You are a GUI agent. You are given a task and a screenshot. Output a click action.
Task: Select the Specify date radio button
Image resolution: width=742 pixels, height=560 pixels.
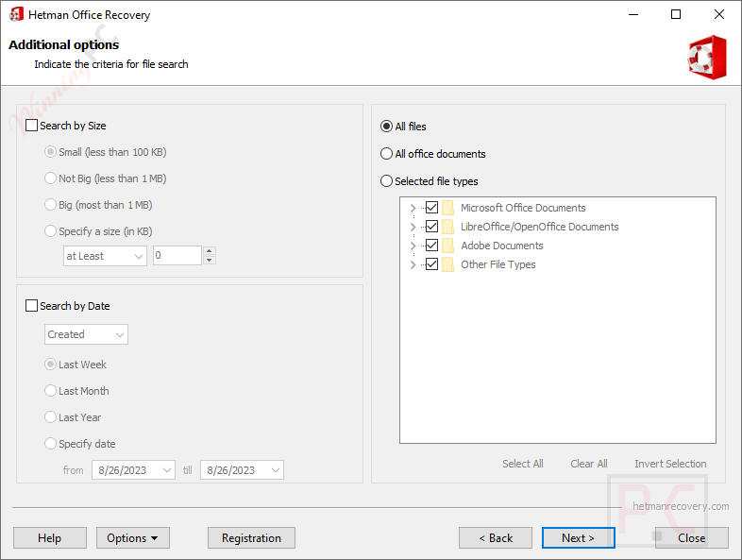50,444
